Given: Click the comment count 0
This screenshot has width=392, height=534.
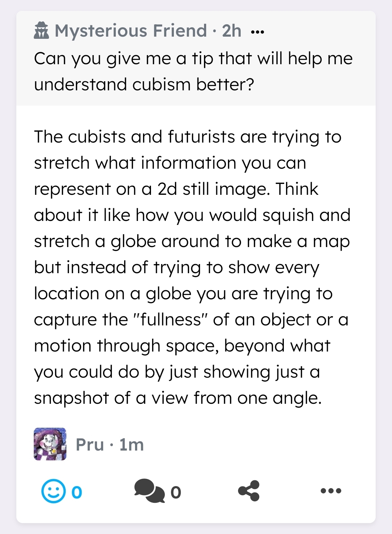Looking at the screenshot, I should pos(176,492).
